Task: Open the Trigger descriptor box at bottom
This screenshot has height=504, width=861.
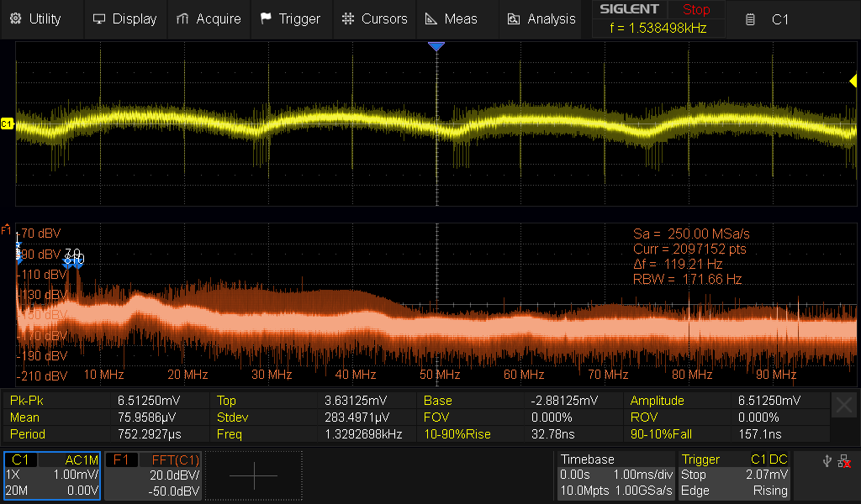Action: [734, 475]
